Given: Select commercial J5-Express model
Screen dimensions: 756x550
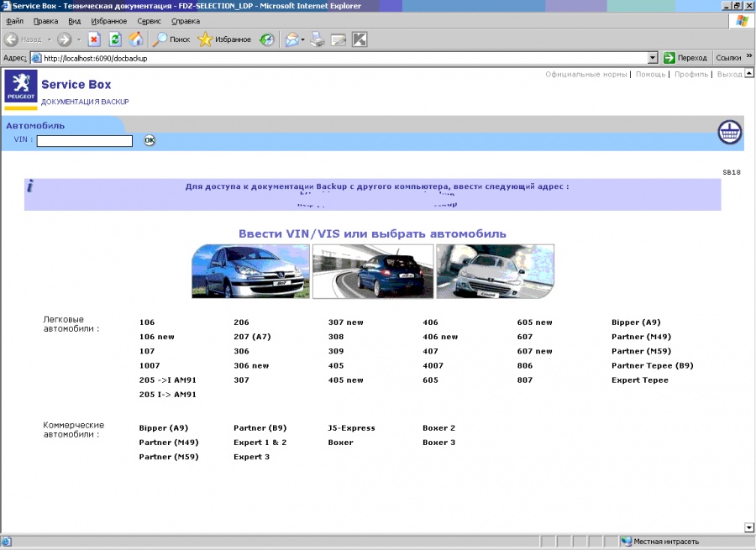Looking at the screenshot, I should [351, 428].
